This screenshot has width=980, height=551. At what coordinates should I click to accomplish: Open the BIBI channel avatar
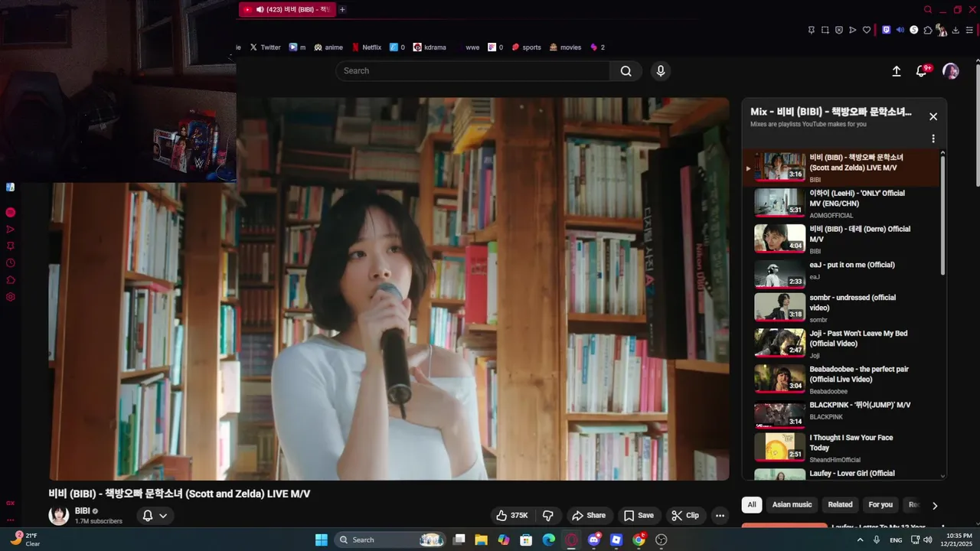coord(59,516)
